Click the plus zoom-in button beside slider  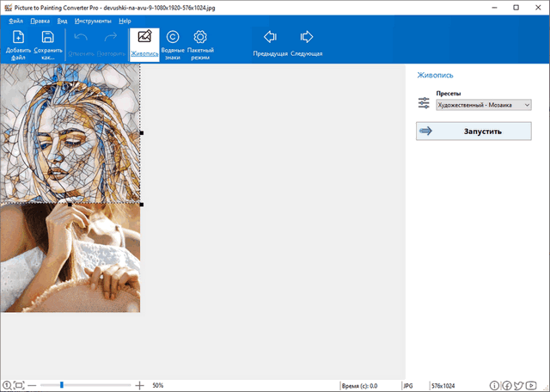tap(140, 385)
